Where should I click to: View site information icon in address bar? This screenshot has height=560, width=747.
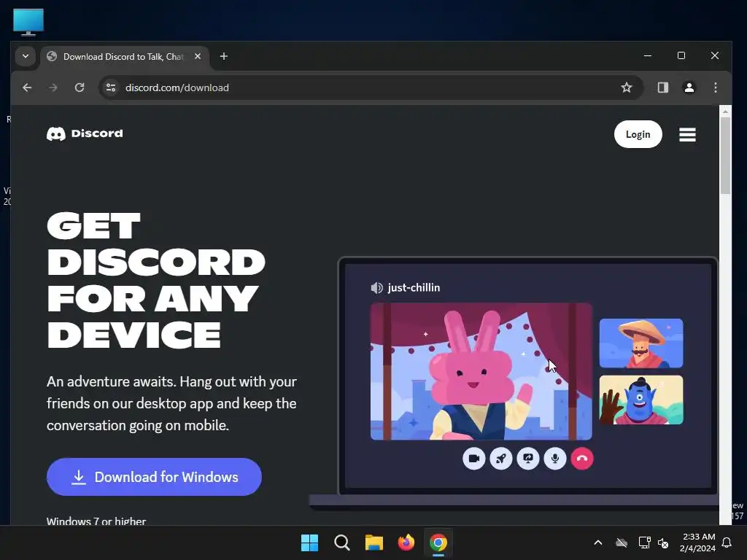tap(111, 87)
